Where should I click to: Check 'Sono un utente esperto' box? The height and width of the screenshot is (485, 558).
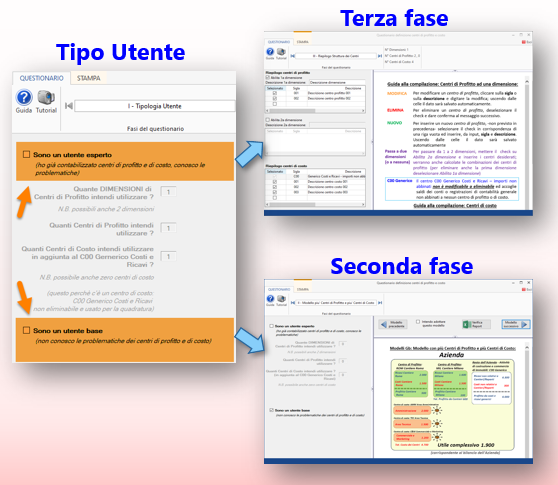point(26,154)
